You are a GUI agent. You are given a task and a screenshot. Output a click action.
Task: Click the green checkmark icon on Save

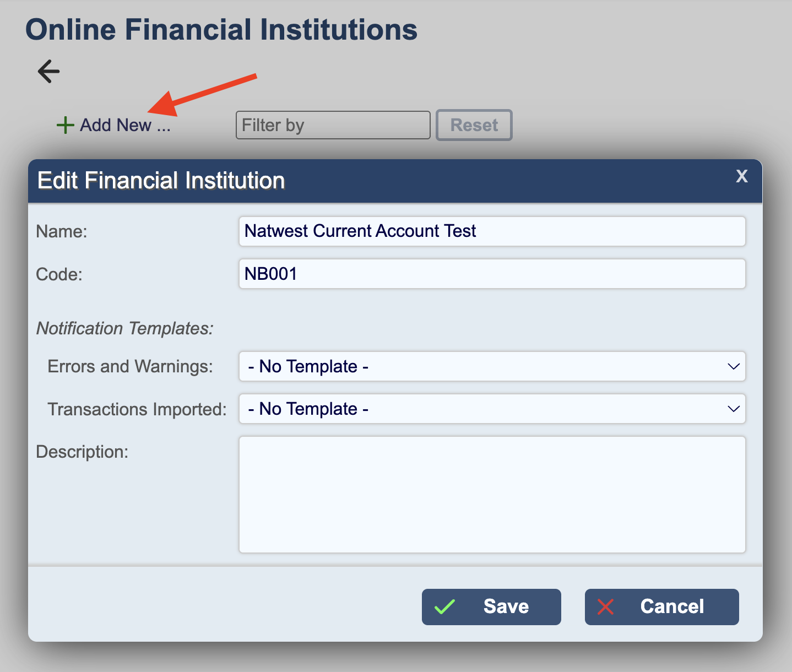(x=444, y=607)
